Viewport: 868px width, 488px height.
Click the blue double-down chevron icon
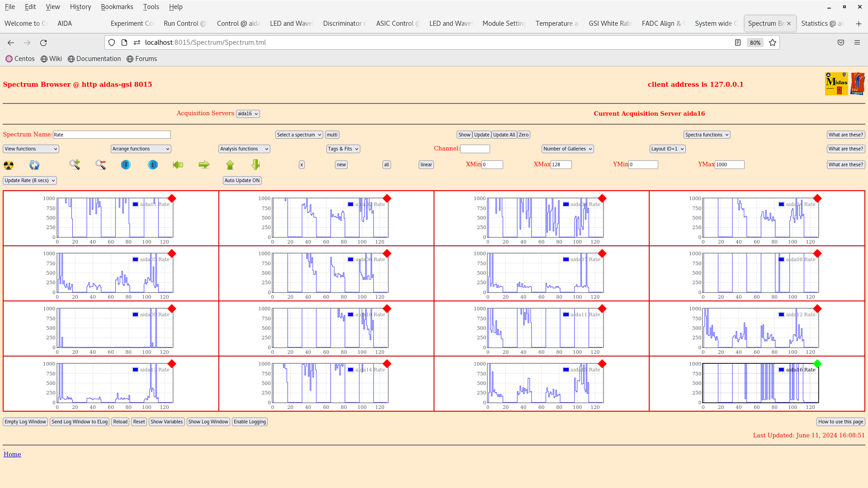126,165
